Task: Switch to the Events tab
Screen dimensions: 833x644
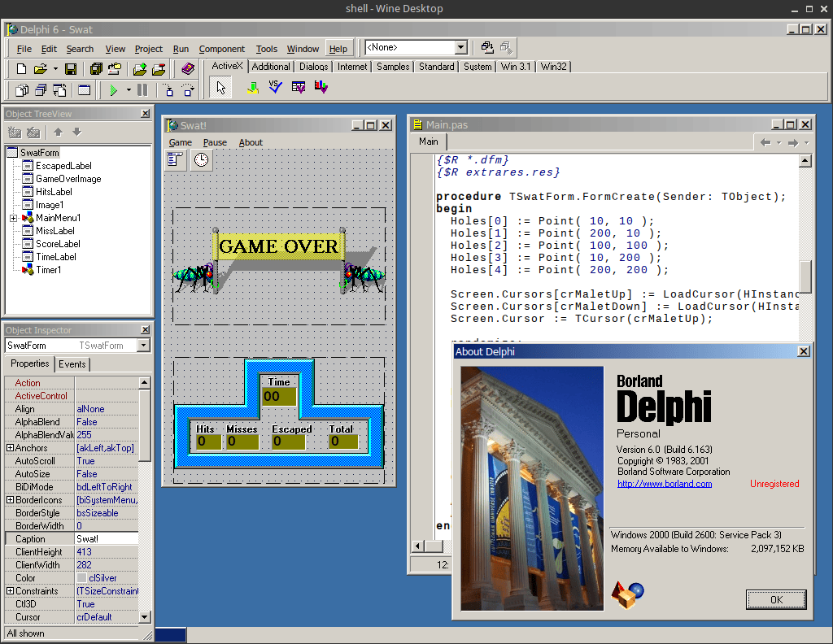Action: (72, 364)
